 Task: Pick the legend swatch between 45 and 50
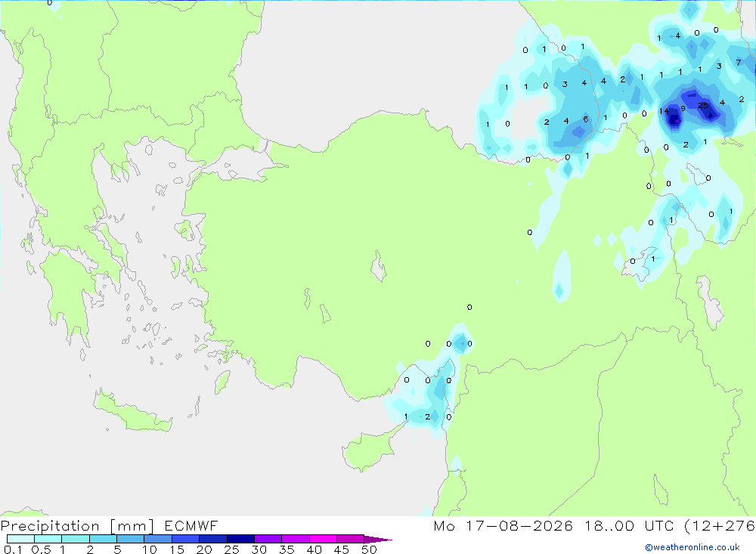[350, 539]
